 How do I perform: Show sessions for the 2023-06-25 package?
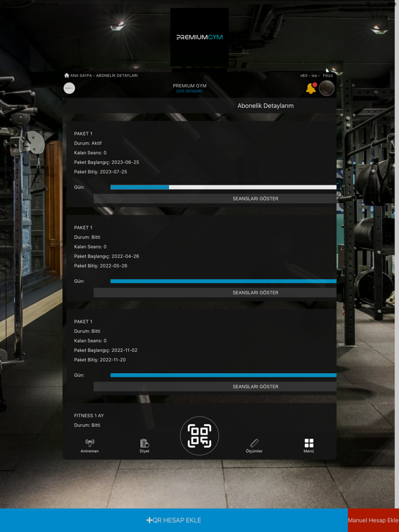point(215,198)
